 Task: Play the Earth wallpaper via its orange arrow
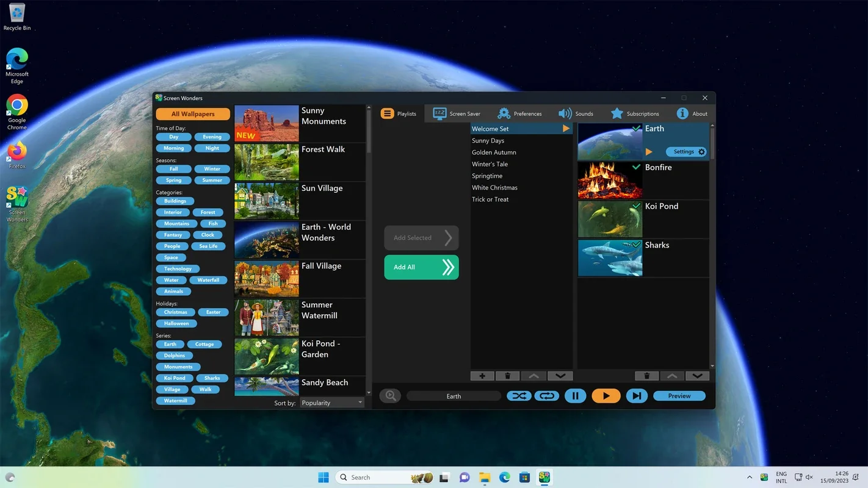click(649, 152)
